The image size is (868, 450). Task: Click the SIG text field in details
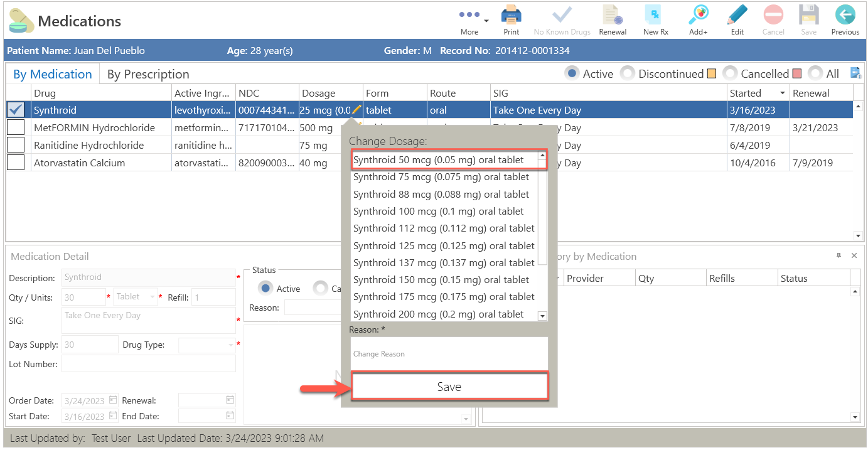[x=149, y=320]
